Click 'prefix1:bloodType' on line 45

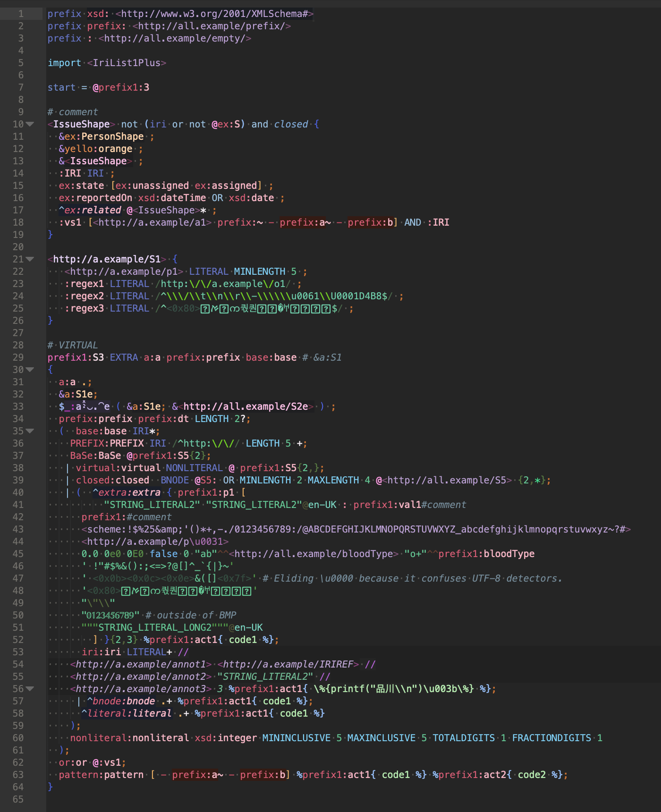pyautogui.click(x=486, y=554)
